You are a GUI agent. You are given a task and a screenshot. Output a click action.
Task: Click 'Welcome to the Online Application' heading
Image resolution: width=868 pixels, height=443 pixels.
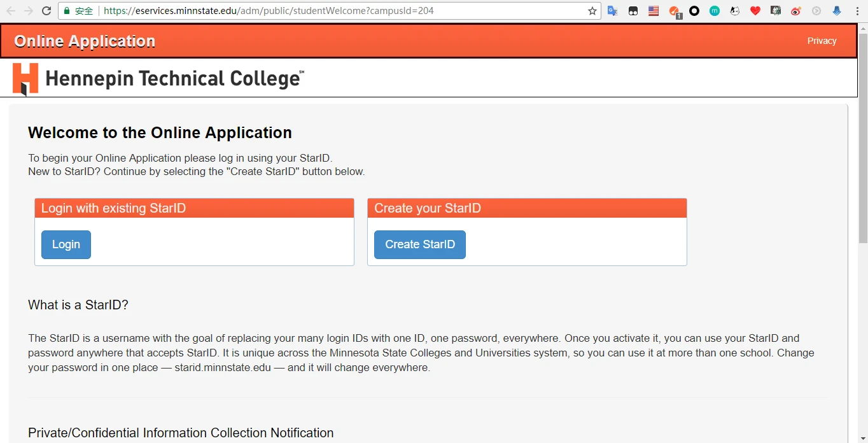(x=160, y=132)
